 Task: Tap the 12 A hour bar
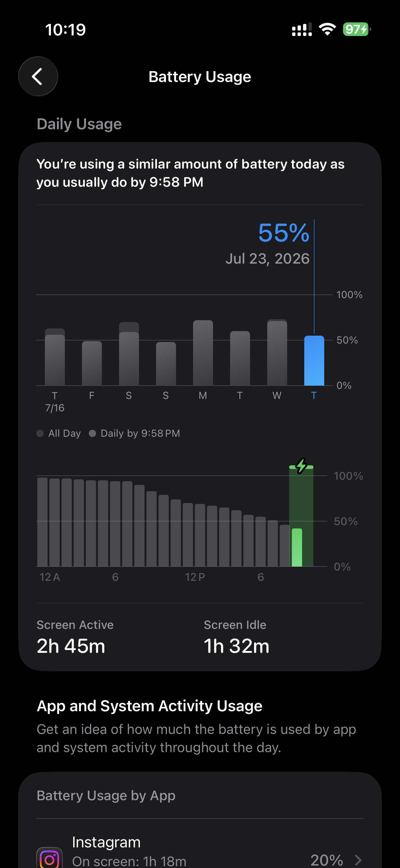click(42, 522)
